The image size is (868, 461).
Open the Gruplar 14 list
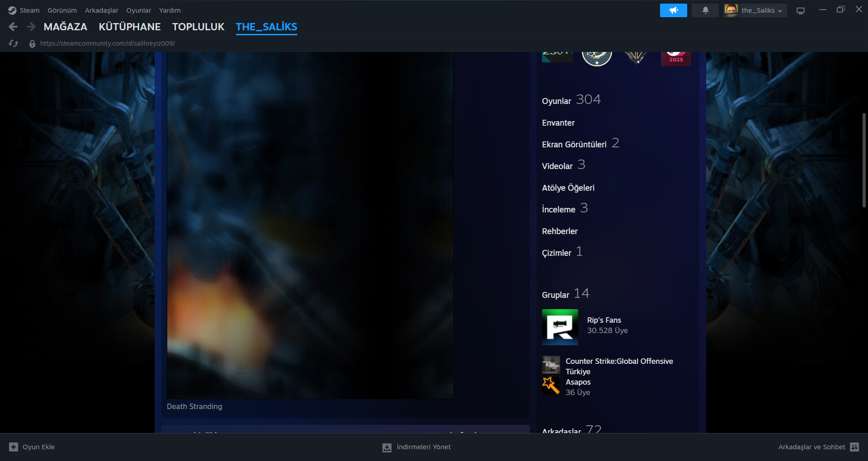566,294
